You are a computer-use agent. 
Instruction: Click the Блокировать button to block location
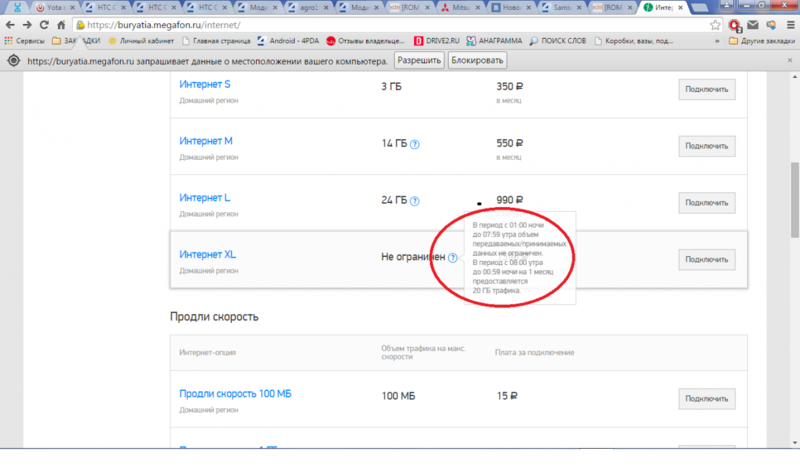click(477, 60)
